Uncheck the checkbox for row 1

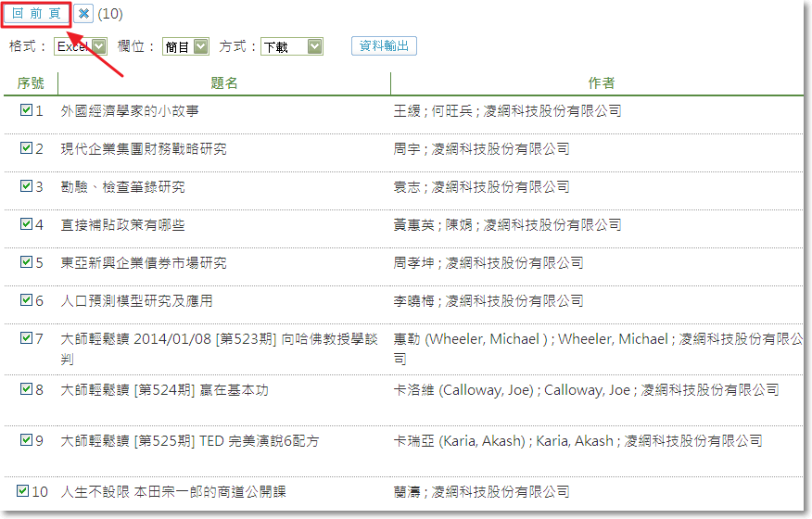pos(26,110)
